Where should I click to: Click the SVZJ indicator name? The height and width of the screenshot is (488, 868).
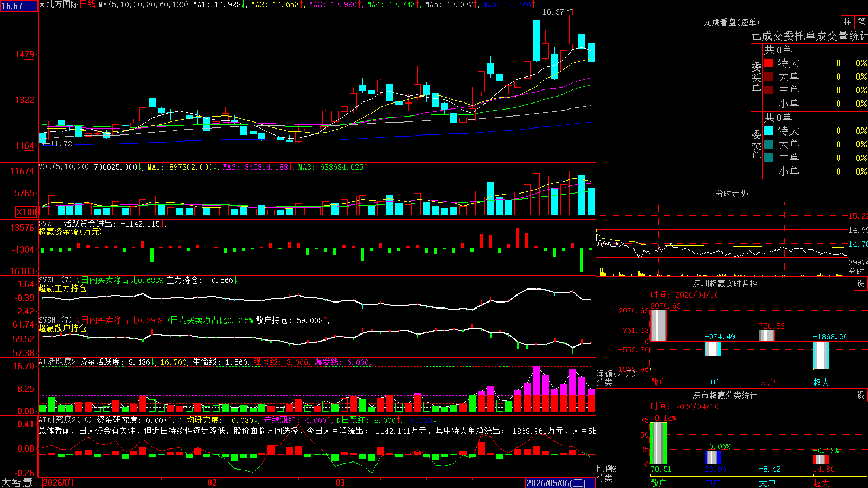coord(47,223)
